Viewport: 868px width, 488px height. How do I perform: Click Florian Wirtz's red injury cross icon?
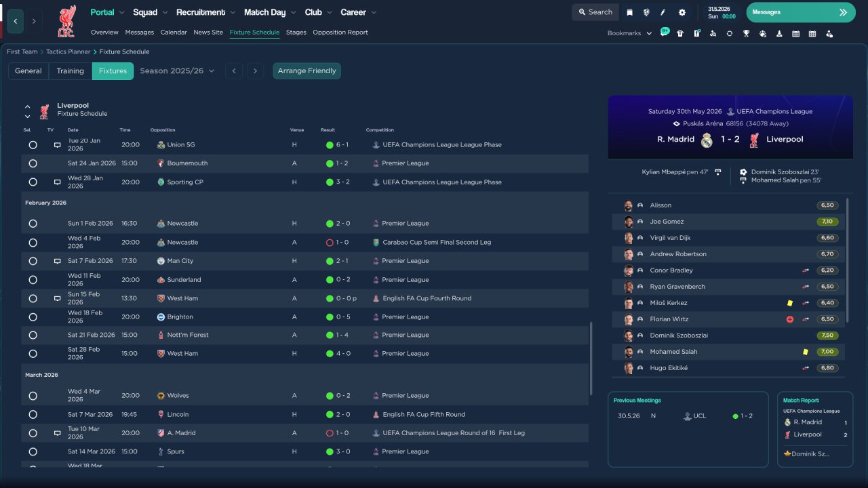point(790,319)
